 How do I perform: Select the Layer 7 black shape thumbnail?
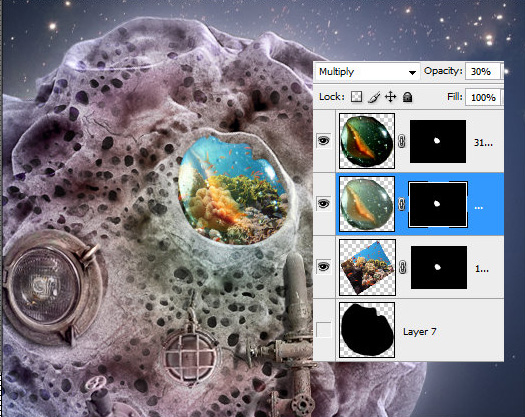point(367,330)
